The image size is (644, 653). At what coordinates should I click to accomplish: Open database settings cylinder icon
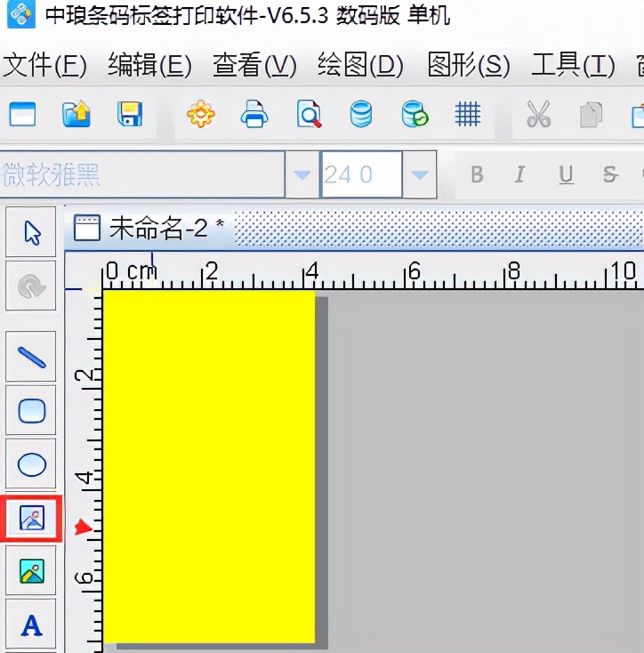361,114
